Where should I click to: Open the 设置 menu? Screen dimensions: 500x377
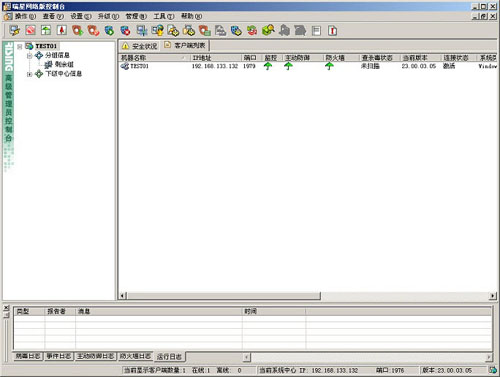[81, 16]
